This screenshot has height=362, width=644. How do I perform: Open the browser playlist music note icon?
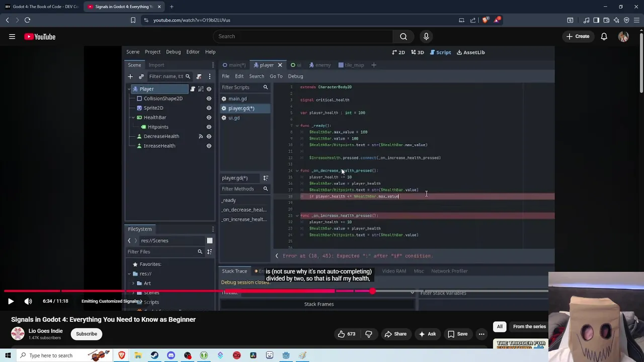click(x=587, y=20)
